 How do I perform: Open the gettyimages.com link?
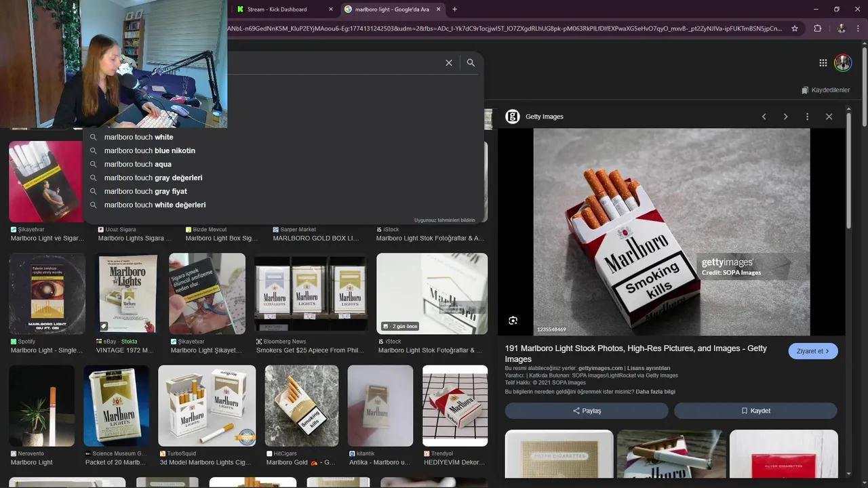point(600,368)
